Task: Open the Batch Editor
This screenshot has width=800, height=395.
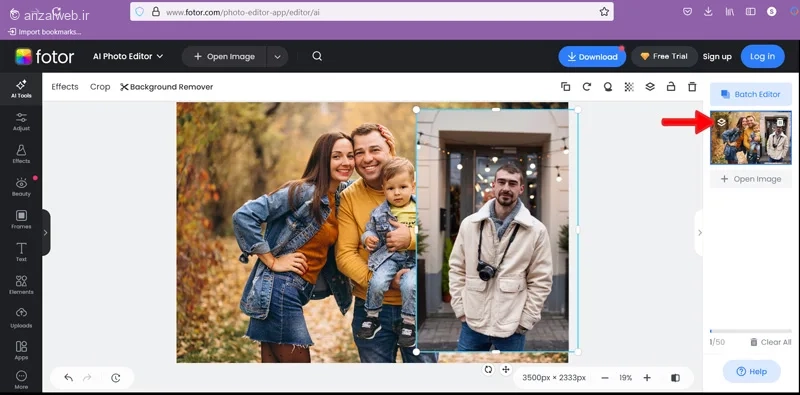Action: coord(751,94)
